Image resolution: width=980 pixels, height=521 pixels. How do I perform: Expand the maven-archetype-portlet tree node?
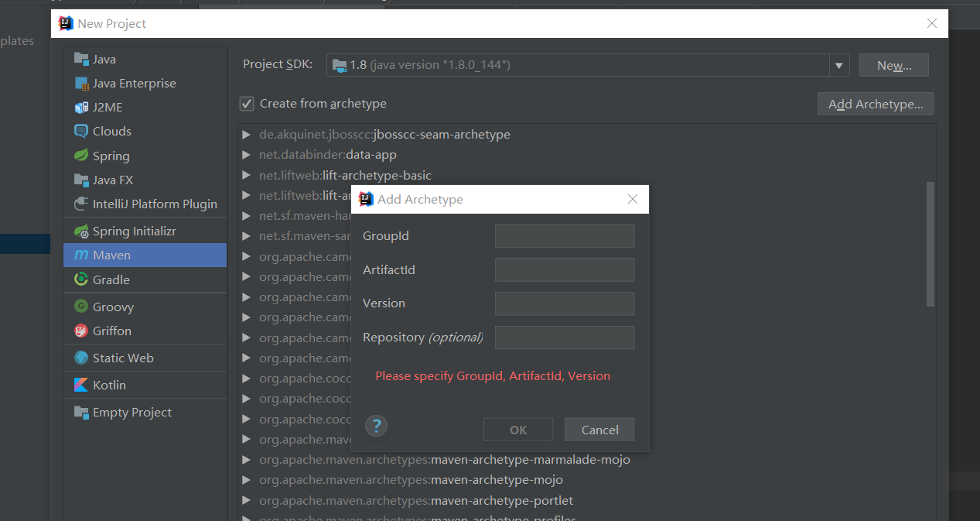[247, 501]
